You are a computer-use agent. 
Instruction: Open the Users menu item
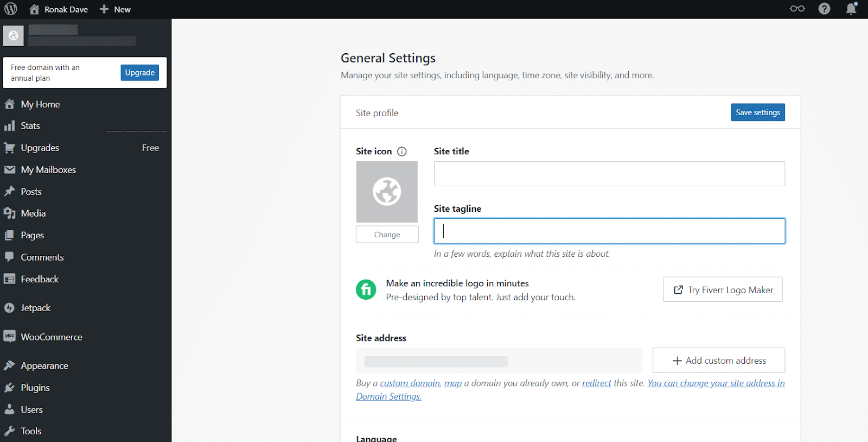pyautogui.click(x=31, y=409)
